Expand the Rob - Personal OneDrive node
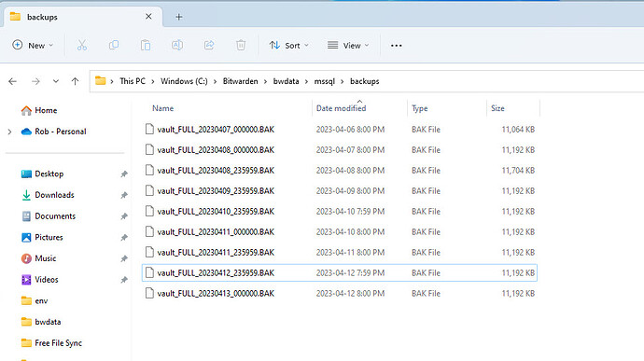Viewport: 644px width, 361px height. point(10,132)
